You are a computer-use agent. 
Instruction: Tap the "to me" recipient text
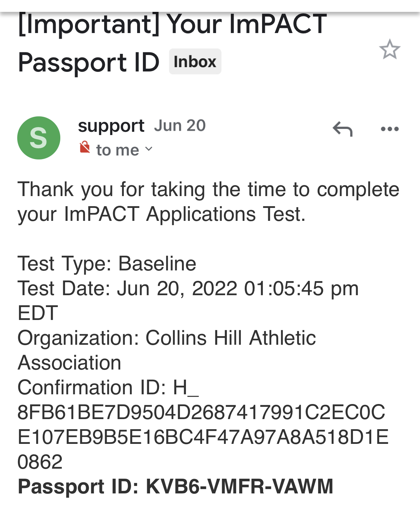pos(117,150)
